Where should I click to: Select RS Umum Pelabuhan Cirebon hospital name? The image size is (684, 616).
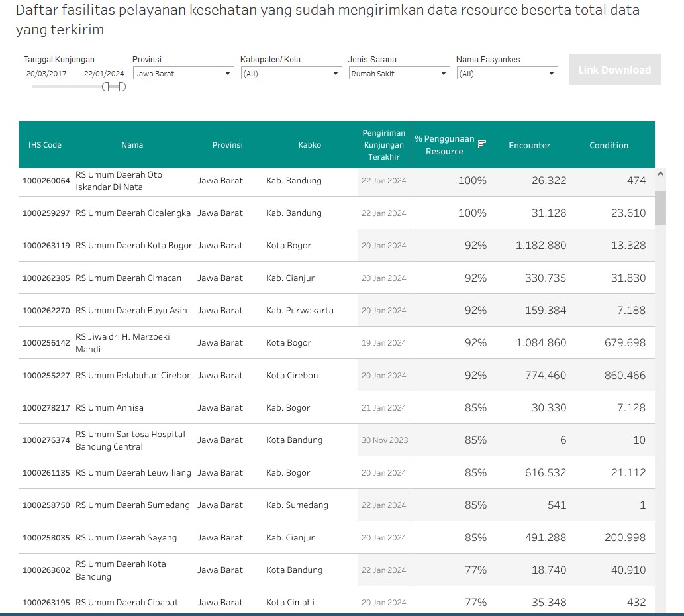pyautogui.click(x=134, y=375)
